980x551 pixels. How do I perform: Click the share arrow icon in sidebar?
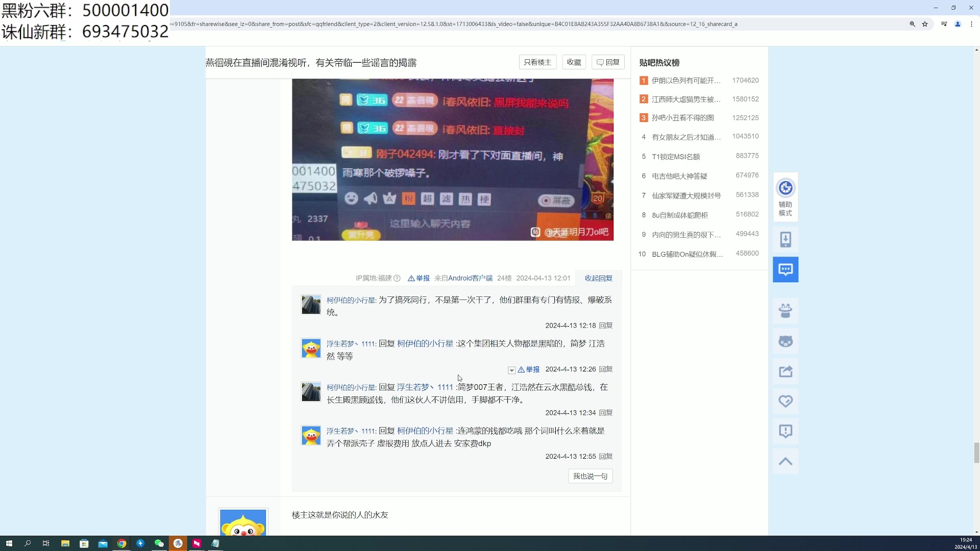coord(785,371)
